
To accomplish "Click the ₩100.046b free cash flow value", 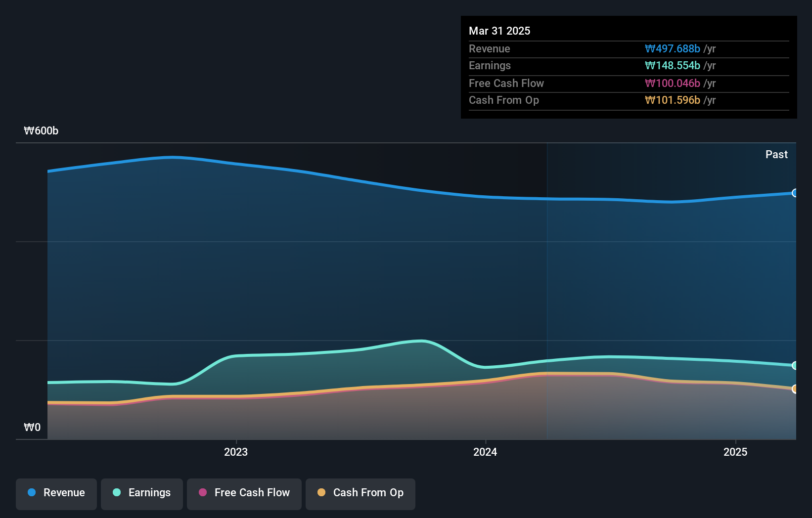I will tap(673, 83).
